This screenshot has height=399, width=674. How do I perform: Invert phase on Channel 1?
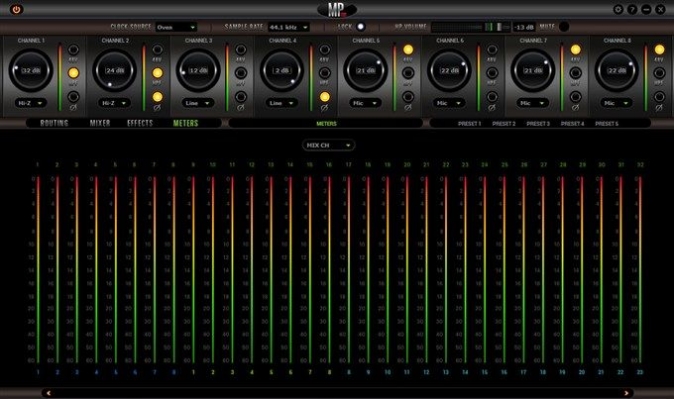pos(74,97)
